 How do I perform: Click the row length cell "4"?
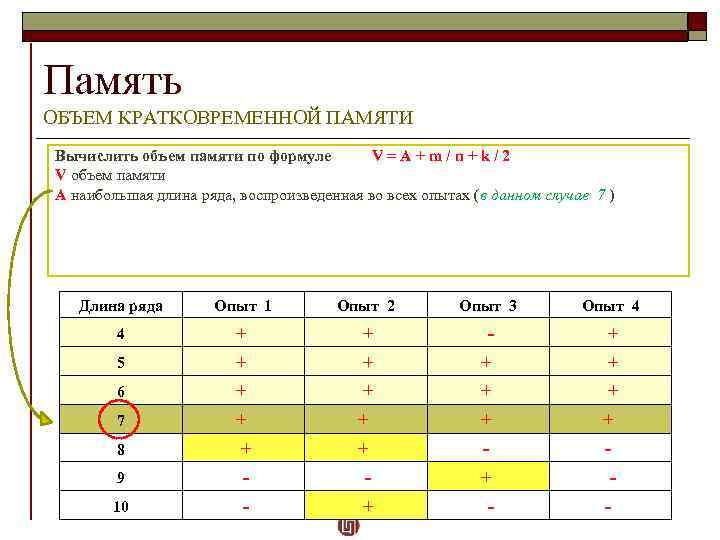[x=121, y=333]
